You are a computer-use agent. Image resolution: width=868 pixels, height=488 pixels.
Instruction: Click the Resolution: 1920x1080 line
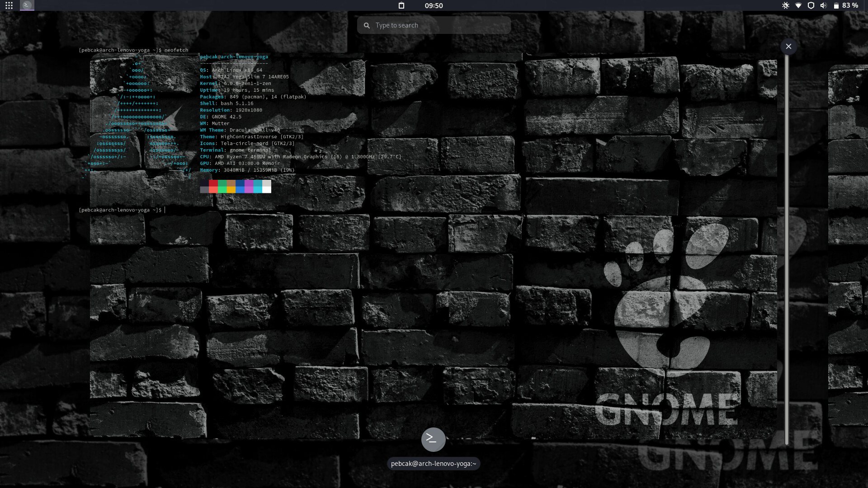click(231, 110)
